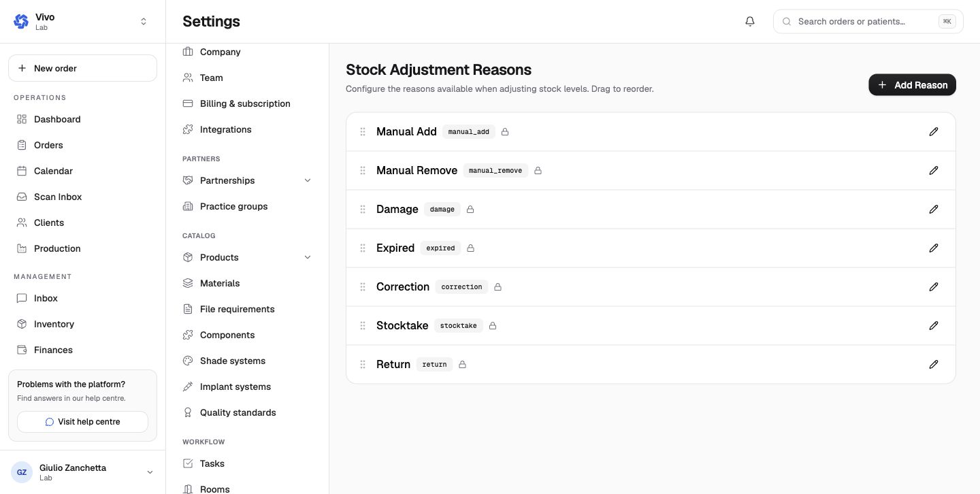Open Calendar in the sidebar
Screen dimensions: 980x494
[x=82, y=171]
